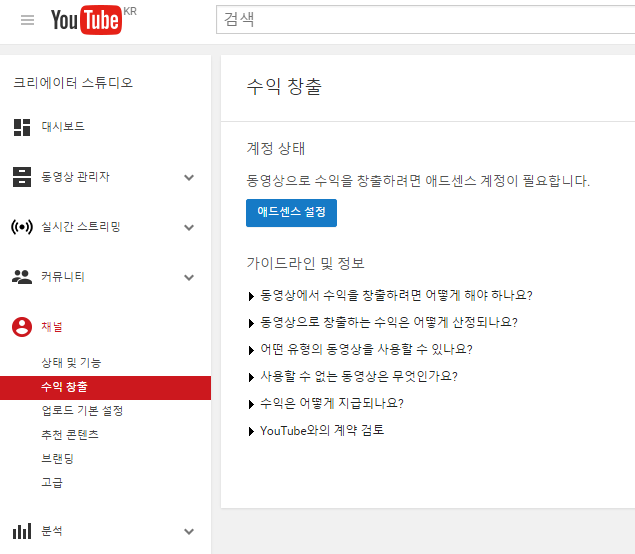635x554 pixels.
Task: Click the 애드센스 설정 button
Action: (291, 213)
